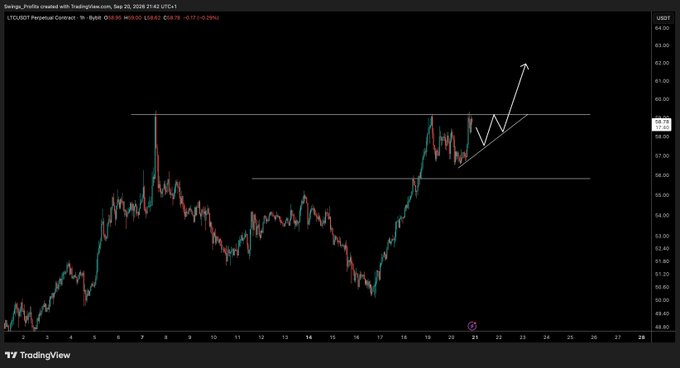Select the lower horizontal support line near 56
The height and width of the screenshot is (368, 680).
[421, 179]
